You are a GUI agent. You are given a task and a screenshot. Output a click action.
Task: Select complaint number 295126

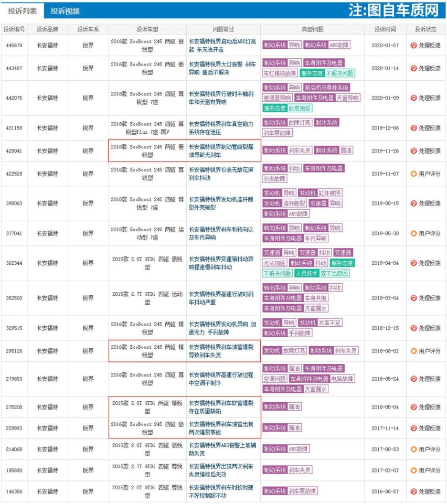point(14,351)
